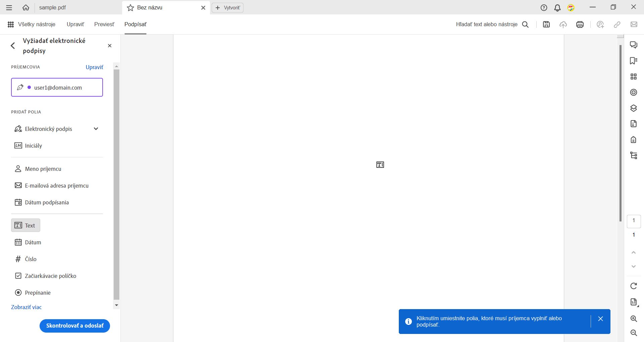Upload file to cloud storage
Image resolution: width=644 pixels, height=342 pixels.
pos(563,24)
